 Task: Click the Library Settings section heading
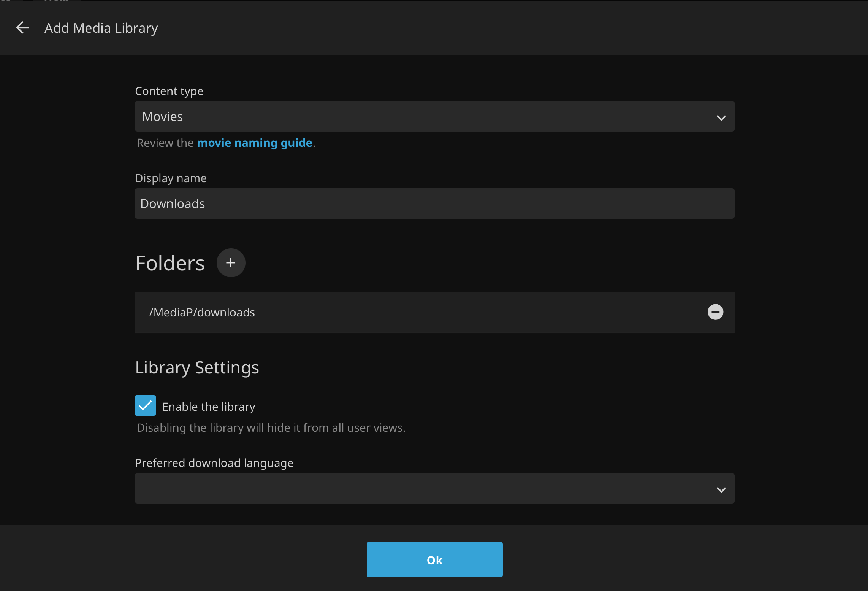click(197, 368)
